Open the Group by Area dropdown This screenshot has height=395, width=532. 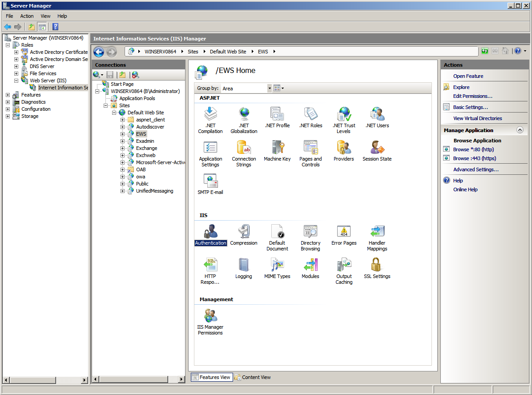(x=270, y=88)
